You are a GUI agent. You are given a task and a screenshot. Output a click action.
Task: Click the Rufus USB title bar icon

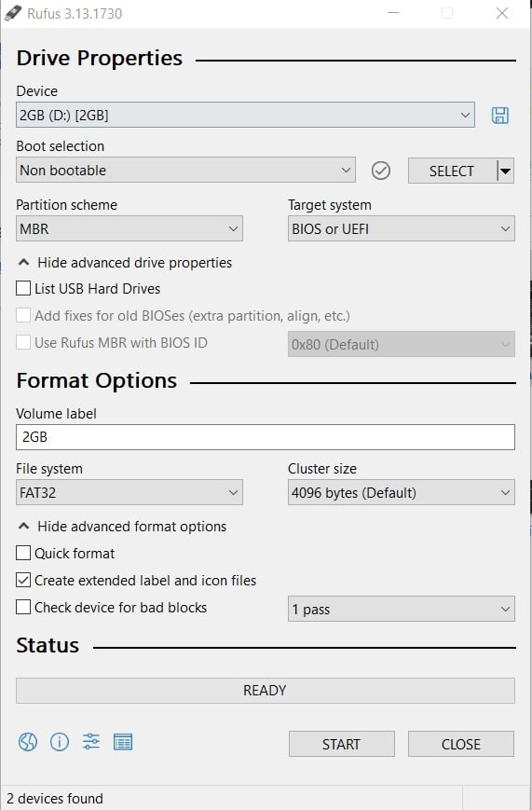[x=12, y=13]
